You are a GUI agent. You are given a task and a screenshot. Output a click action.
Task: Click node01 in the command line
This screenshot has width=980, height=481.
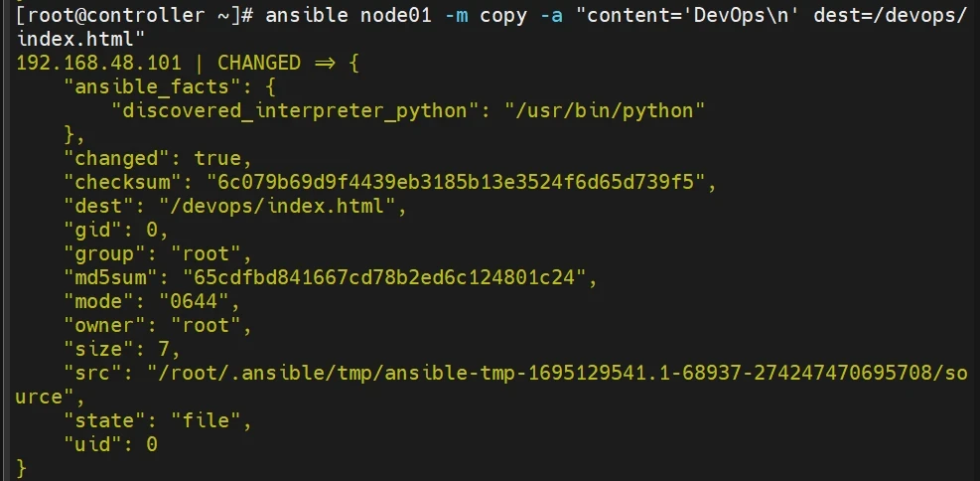[392, 15]
